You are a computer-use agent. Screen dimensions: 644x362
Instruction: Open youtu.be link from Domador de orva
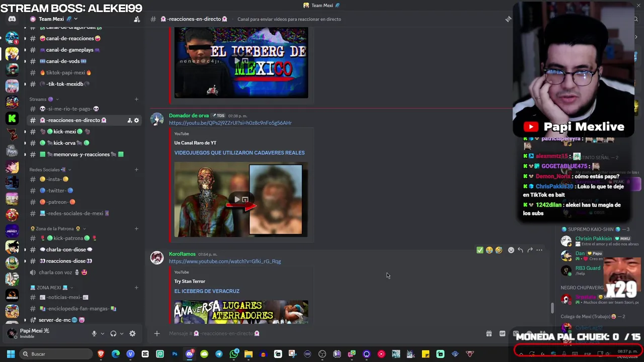point(230,123)
